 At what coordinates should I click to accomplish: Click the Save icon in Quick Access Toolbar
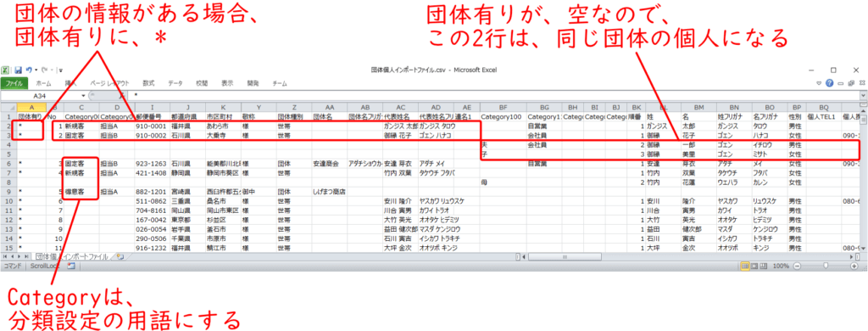pos(18,70)
